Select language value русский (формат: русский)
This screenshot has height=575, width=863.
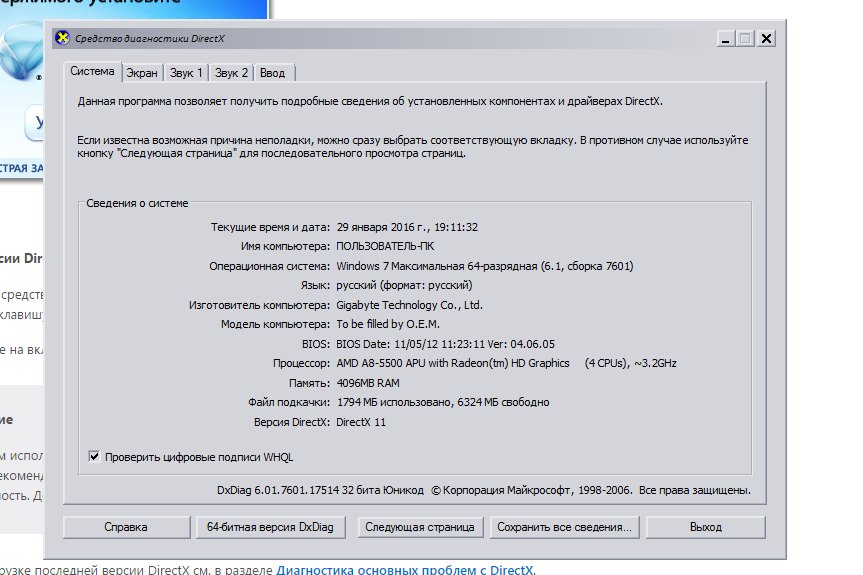coord(405,286)
